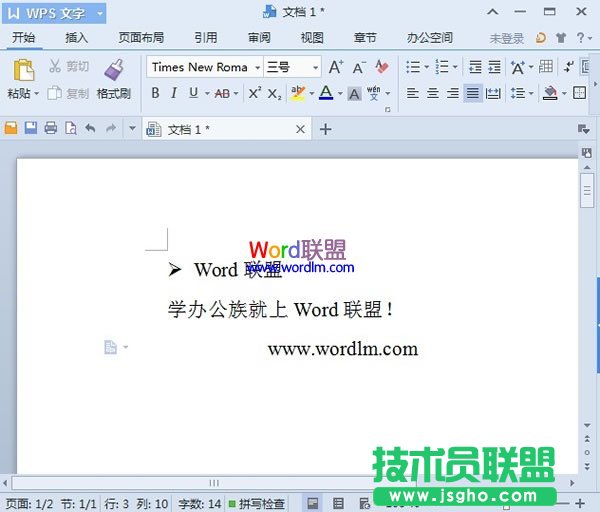Click the vertical scrollbar on the right
This screenshot has width=600, height=512.
587,300
